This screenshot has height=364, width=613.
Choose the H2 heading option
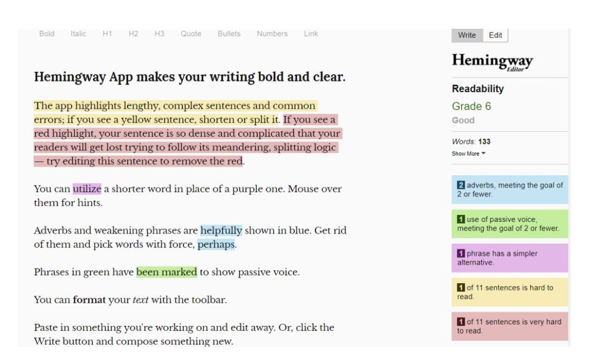point(133,34)
